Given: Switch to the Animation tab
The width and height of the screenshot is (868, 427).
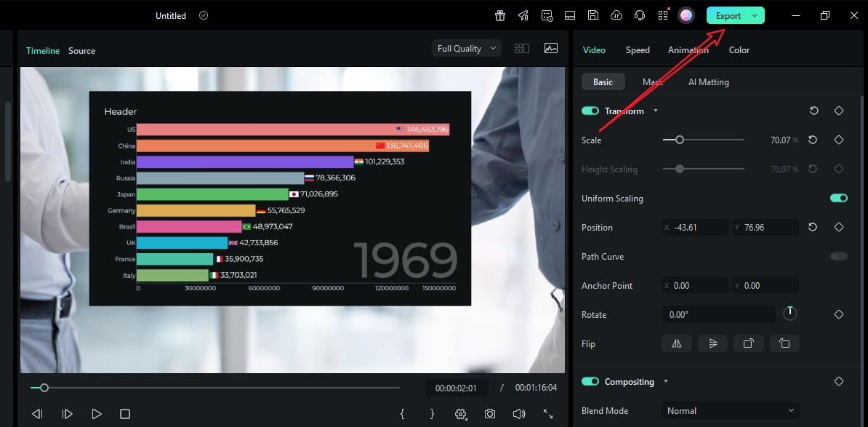Looking at the screenshot, I should tap(687, 50).
